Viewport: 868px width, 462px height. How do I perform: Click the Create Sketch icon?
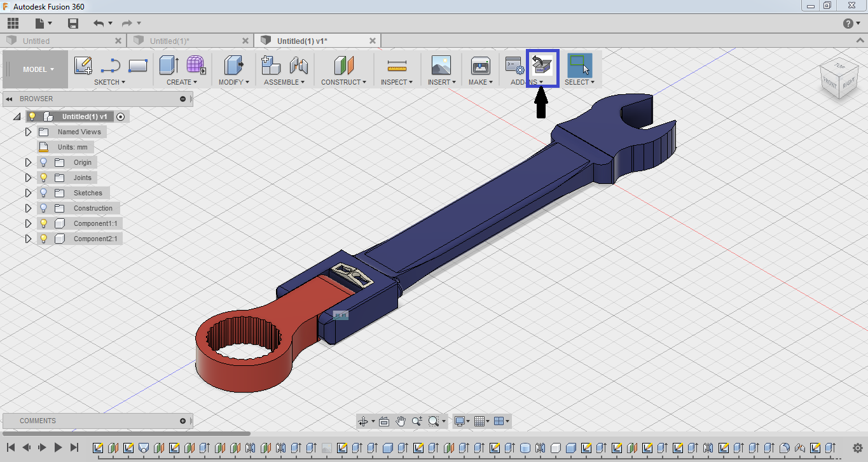(x=83, y=66)
